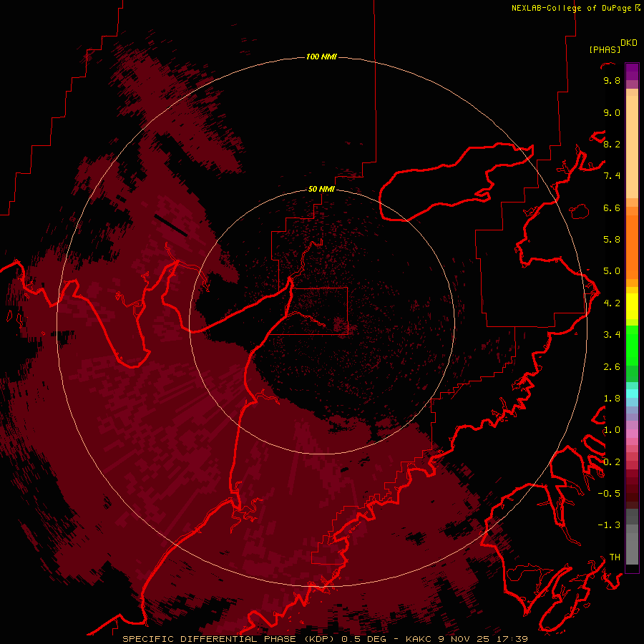This screenshot has width=644, height=644.
Task: Pick the peach segment of the color bar
Action: coord(632,147)
